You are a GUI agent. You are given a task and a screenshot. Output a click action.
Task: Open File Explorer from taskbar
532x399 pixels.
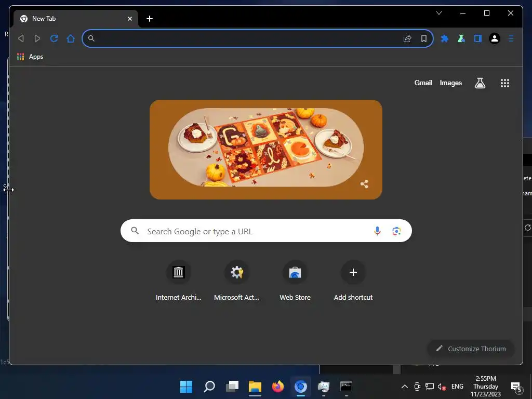click(x=255, y=386)
